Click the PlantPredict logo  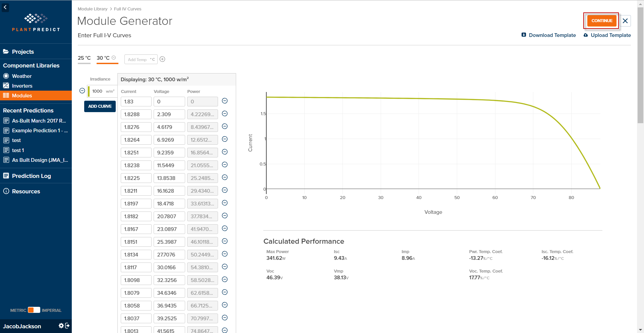point(36,23)
